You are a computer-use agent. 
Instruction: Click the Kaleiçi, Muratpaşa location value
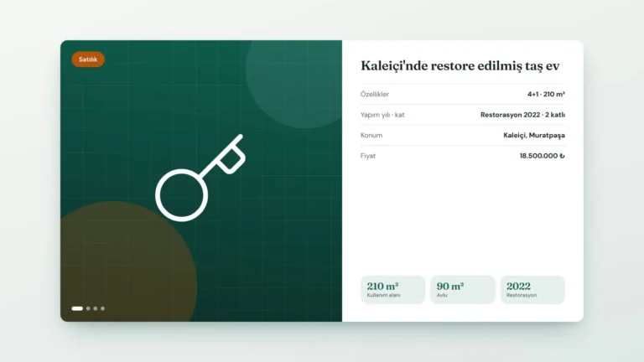click(534, 136)
